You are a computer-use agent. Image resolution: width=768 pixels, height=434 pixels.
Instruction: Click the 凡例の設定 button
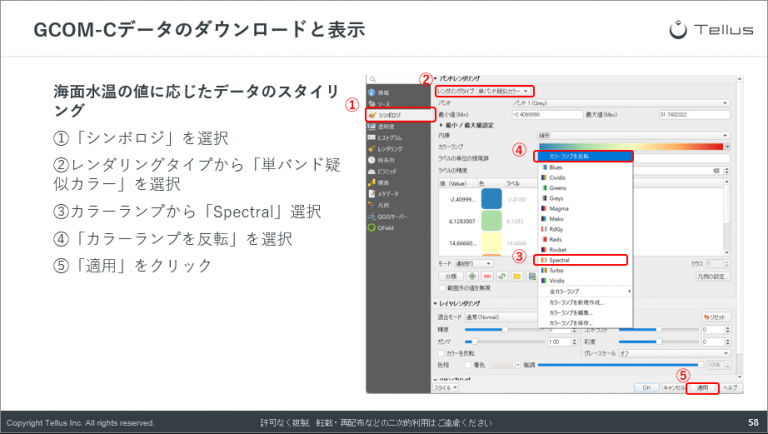[x=713, y=276]
